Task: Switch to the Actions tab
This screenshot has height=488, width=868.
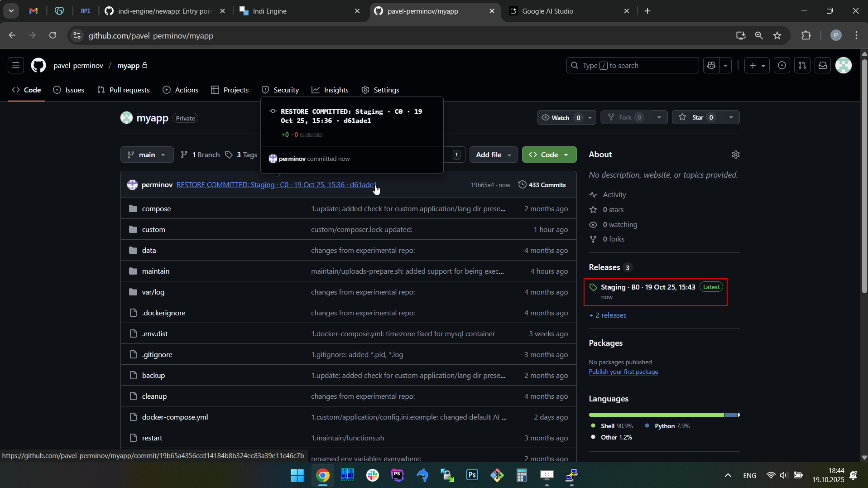Action: coord(181,90)
